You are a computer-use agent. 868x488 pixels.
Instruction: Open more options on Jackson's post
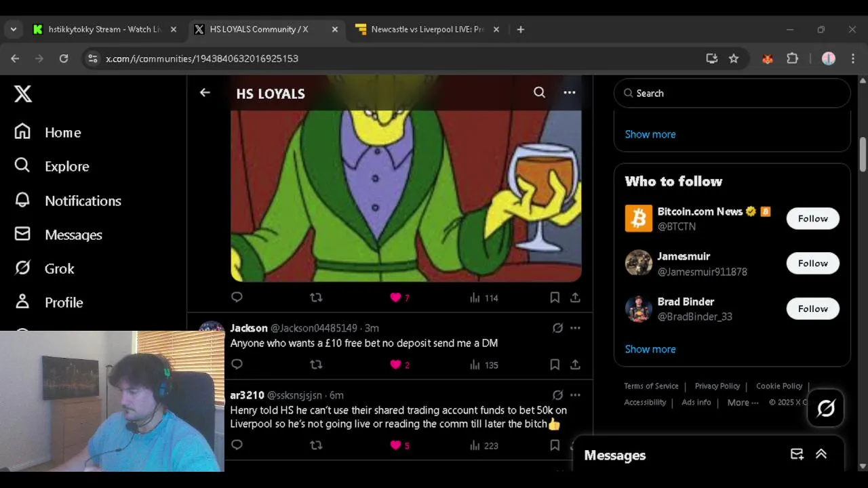click(575, 328)
